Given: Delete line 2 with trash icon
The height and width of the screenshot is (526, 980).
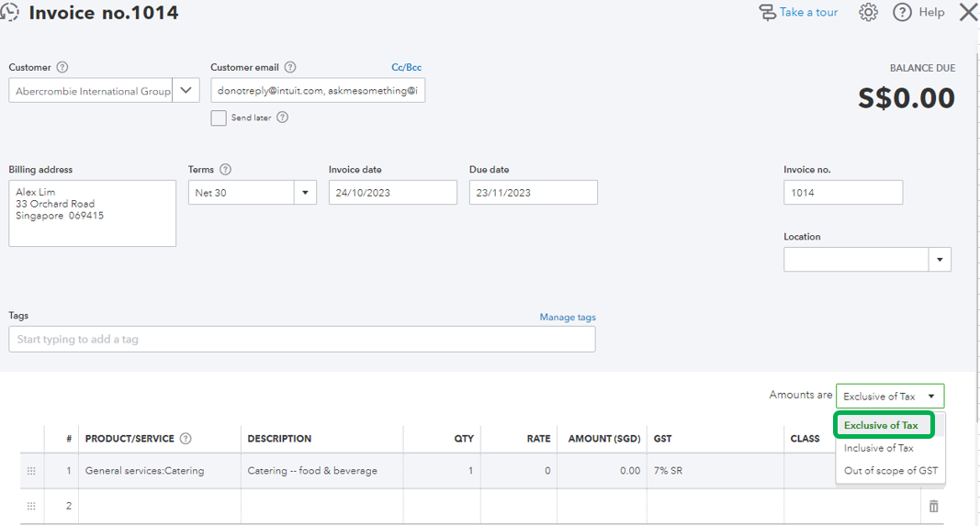Looking at the screenshot, I should click(933, 506).
